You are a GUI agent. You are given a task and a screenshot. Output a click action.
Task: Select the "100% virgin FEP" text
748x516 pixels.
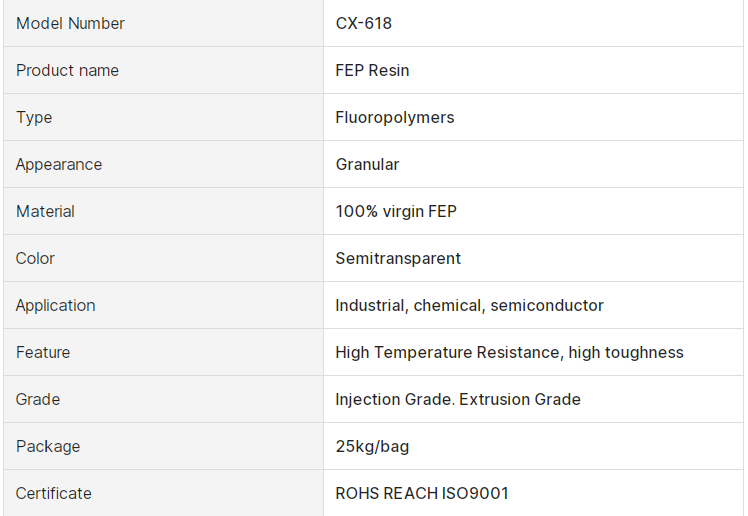coord(396,211)
